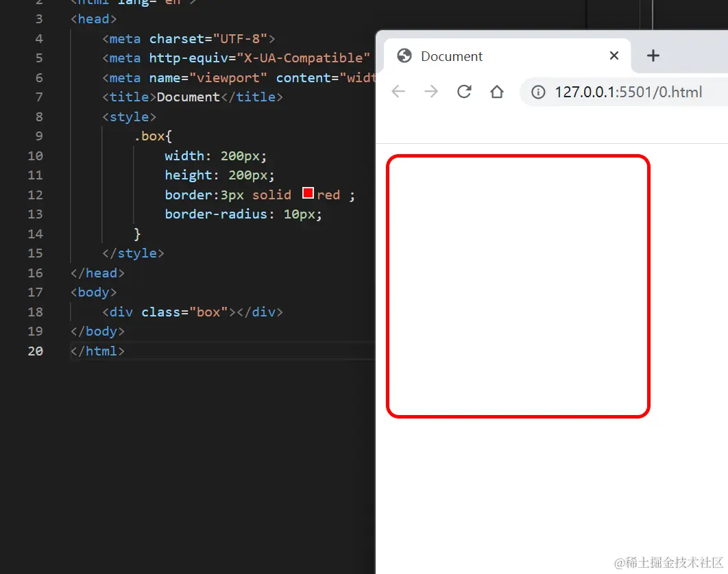Click the 'solid' keyword in border rule

[x=271, y=195]
